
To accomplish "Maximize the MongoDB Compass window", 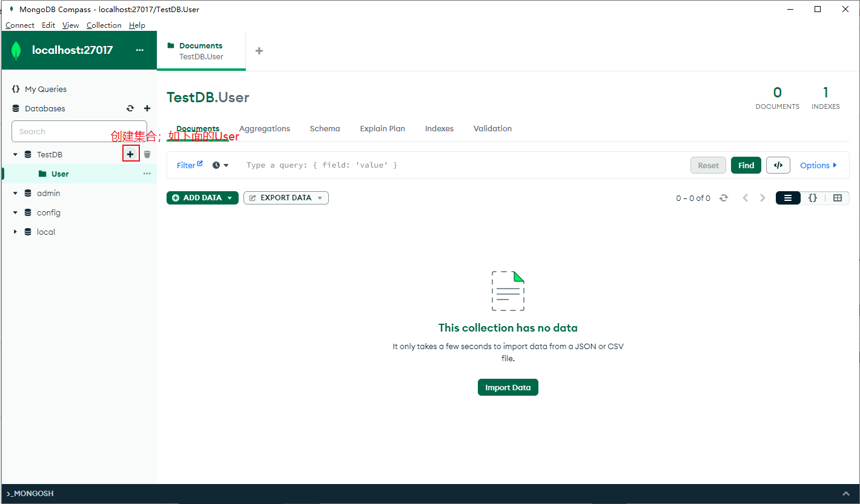I will point(818,9).
